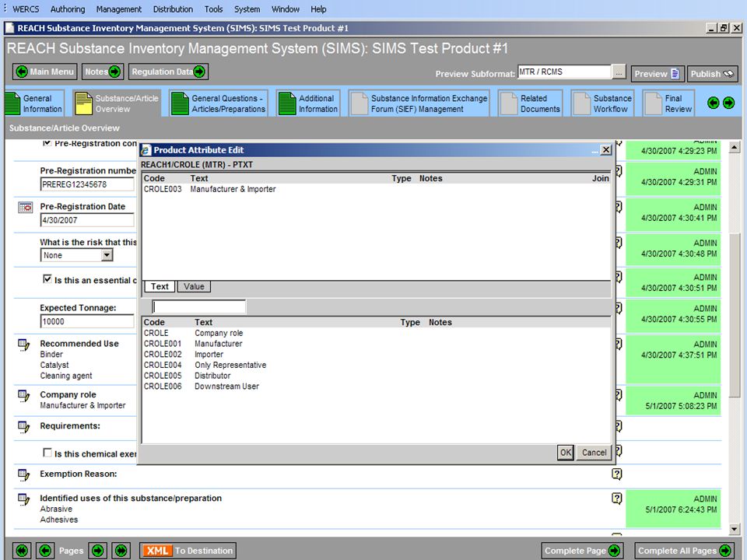Select CROLE002 Importer in the list
The height and width of the screenshot is (560, 747).
click(x=377, y=355)
